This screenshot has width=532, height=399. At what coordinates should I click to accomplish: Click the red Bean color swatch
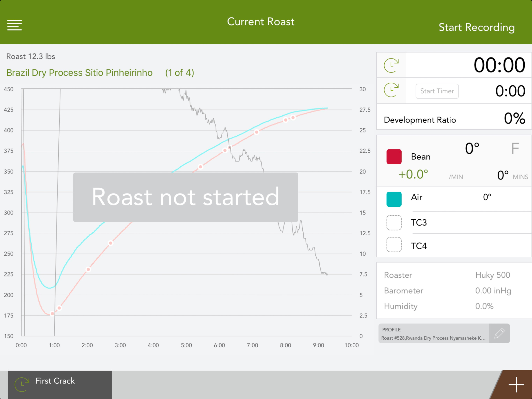tap(394, 157)
